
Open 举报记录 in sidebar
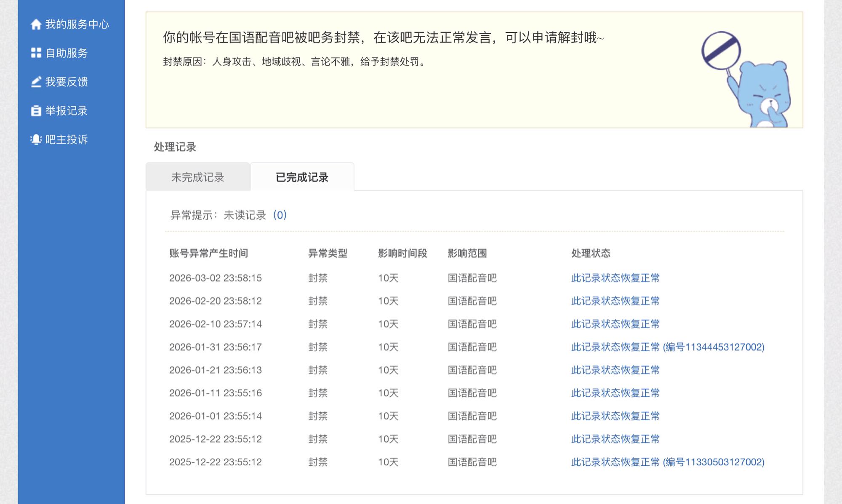tap(67, 111)
